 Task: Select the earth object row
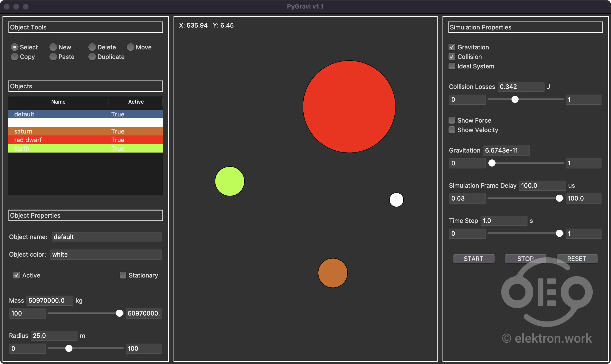click(x=85, y=148)
